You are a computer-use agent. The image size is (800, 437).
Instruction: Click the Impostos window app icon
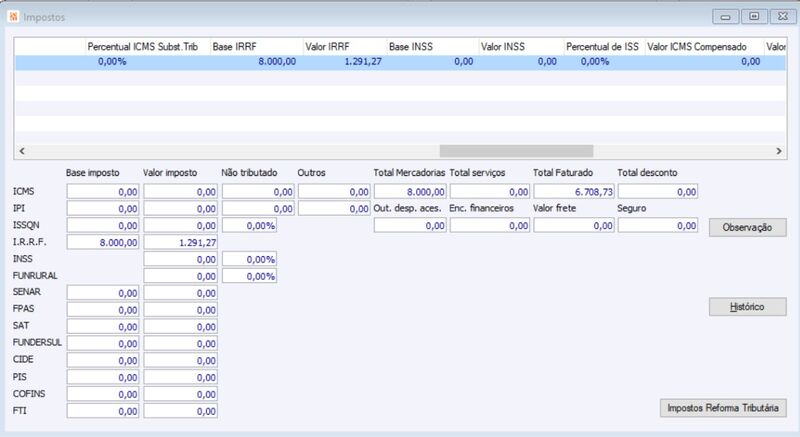(13, 17)
